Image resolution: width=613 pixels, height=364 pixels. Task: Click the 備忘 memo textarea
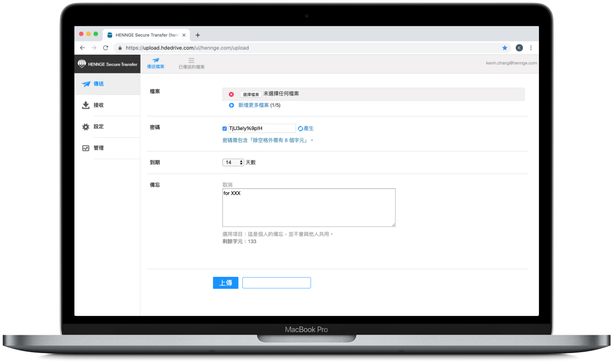pos(309,208)
